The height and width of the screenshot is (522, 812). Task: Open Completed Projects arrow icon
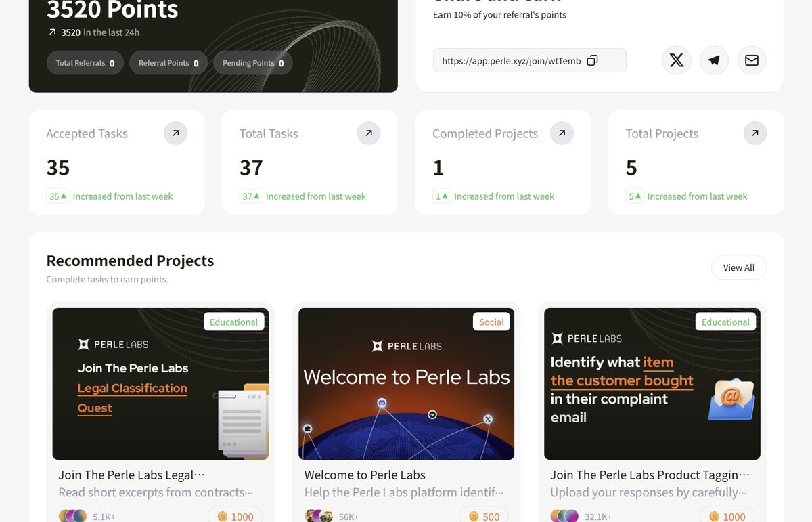(562, 133)
